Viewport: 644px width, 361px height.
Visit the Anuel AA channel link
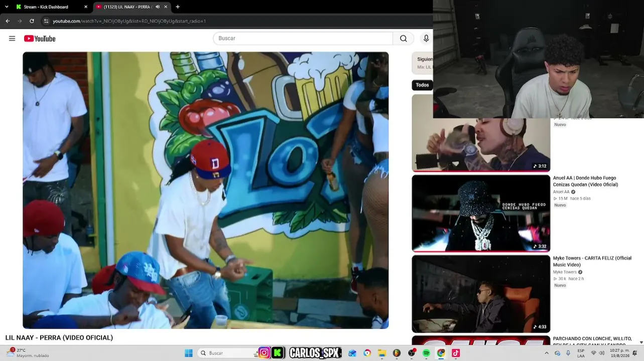pyautogui.click(x=561, y=192)
